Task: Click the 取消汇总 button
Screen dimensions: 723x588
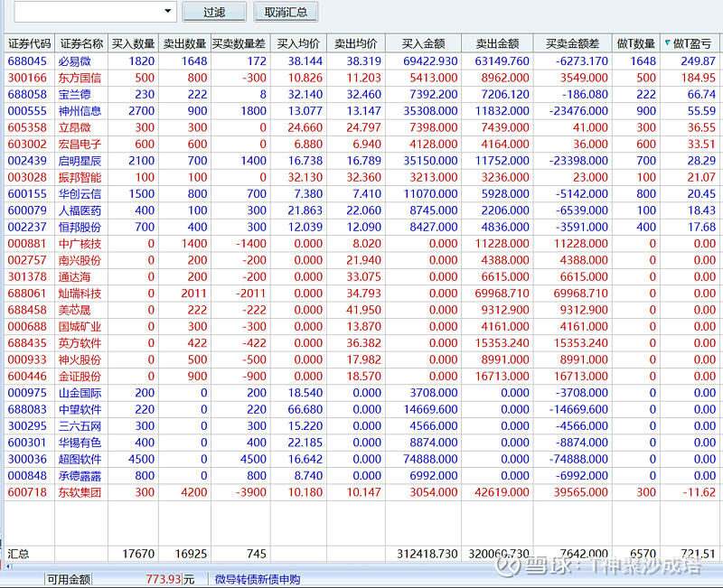Action: [286, 12]
